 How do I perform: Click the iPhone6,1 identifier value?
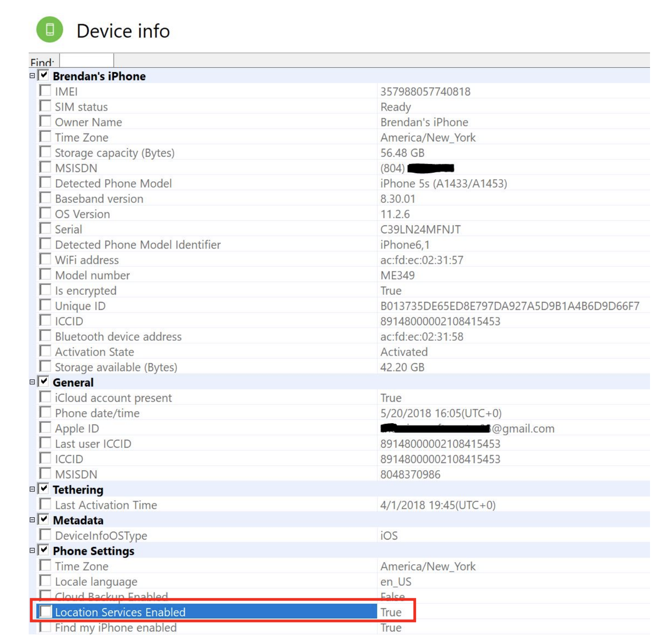[405, 245]
